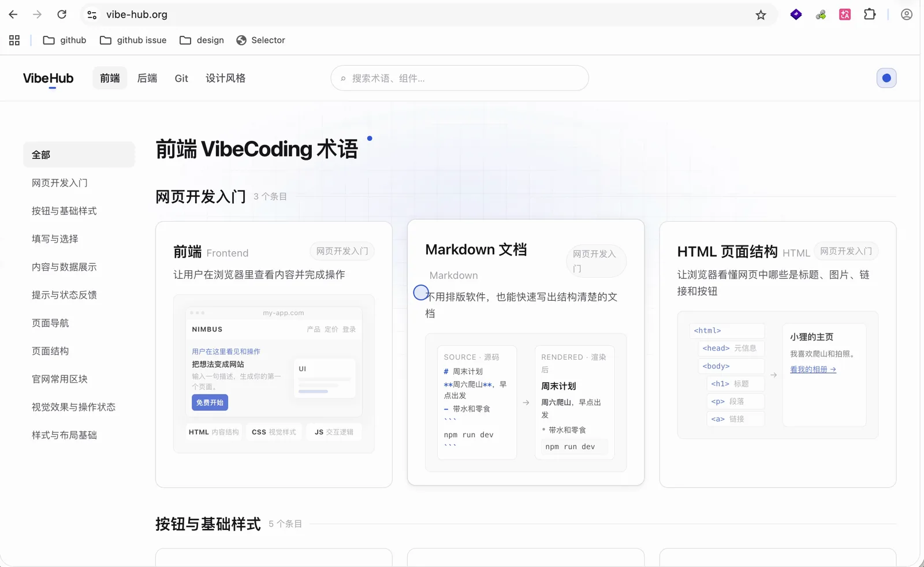Click the 免费开始 button in preview
The width and height of the screenshot is (924, 567).
coord(210,402)
